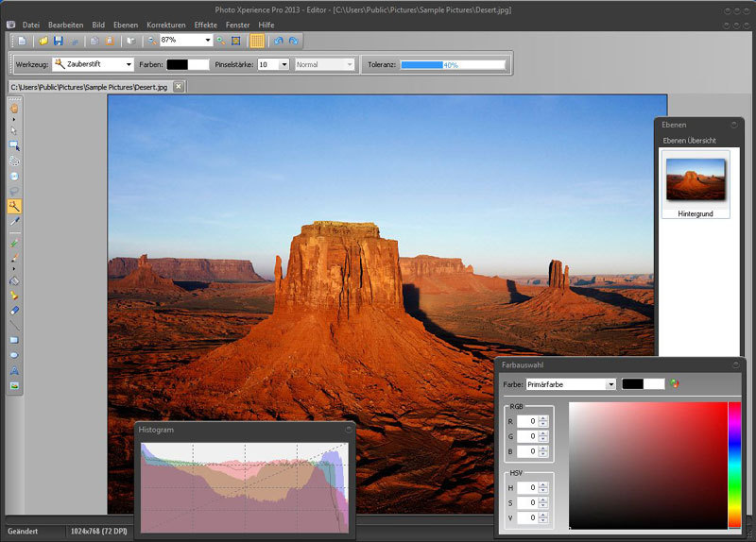This screenshot has width=756, height=542.
Task: Click the Paste clipboard icon in the toolbar
Action: coord(110,41)
